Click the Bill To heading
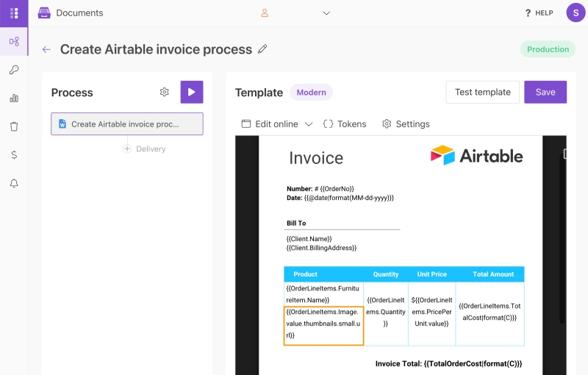The height and width of the screenshot is (375, 588). [x=296, y=223]
